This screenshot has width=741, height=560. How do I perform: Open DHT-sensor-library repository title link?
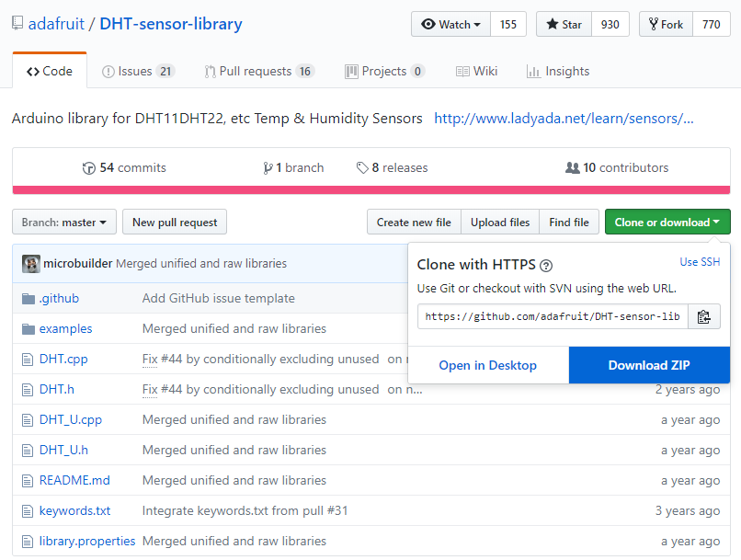point(171,24)
